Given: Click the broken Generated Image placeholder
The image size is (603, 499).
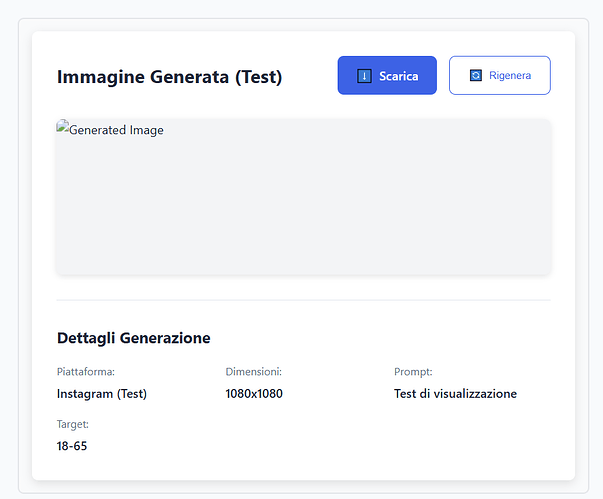Looking at the screenshot, I should coord(303,197).
